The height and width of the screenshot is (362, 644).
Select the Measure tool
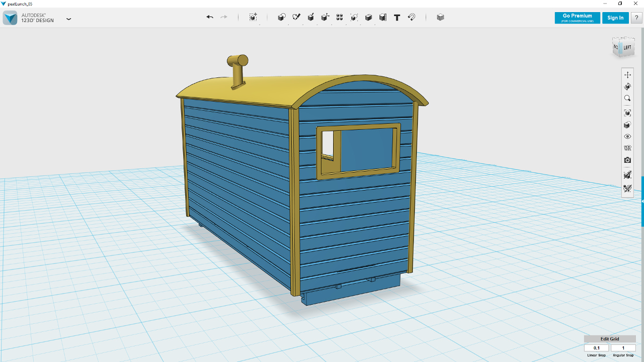[383, 17]
